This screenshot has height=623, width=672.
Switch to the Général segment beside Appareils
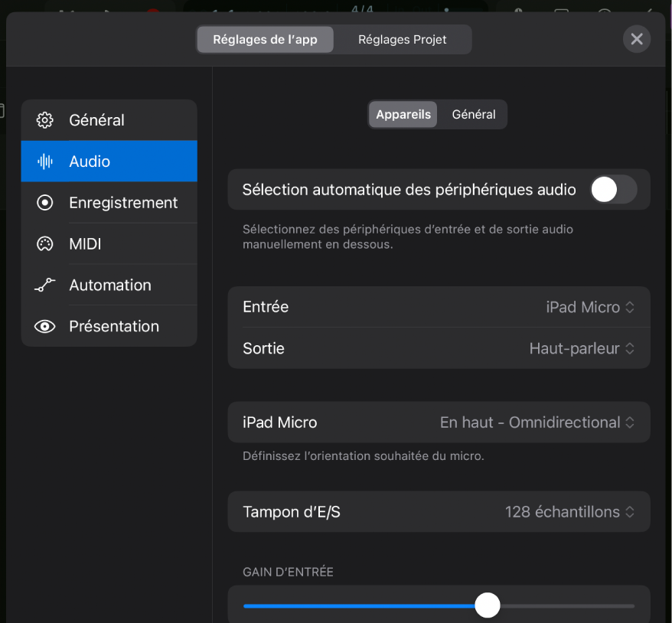[x=474, y=115]
